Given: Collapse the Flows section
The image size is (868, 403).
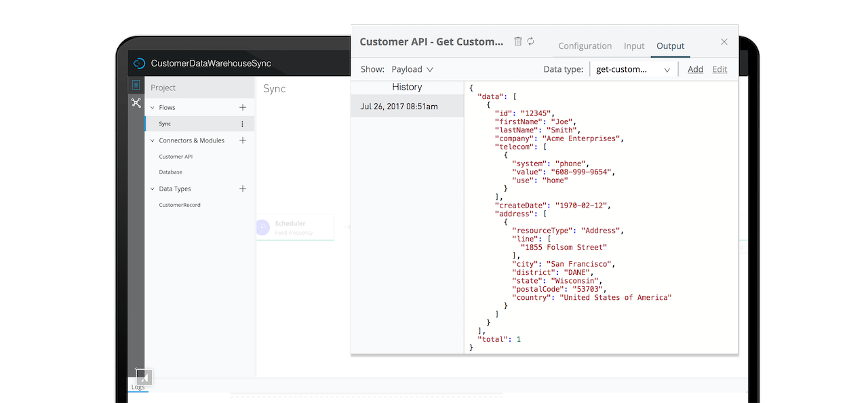Looking at the screenshot, I should [153, 107].
